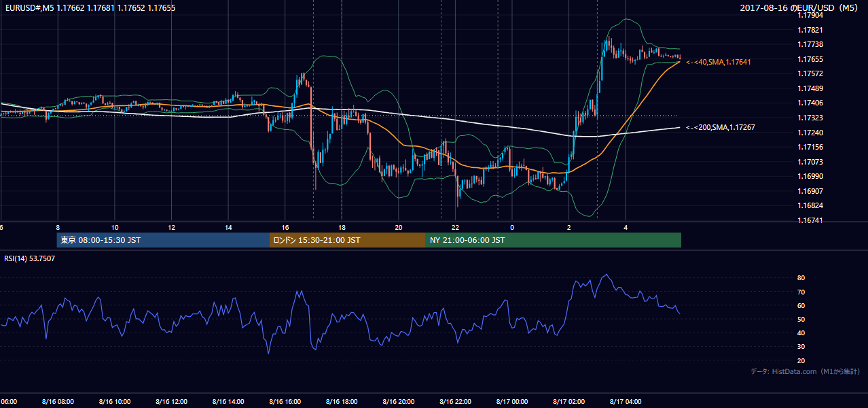868x408 pixels.
Task: Click the 8/16 10:00 bottom time label
Action: [115, 401]
